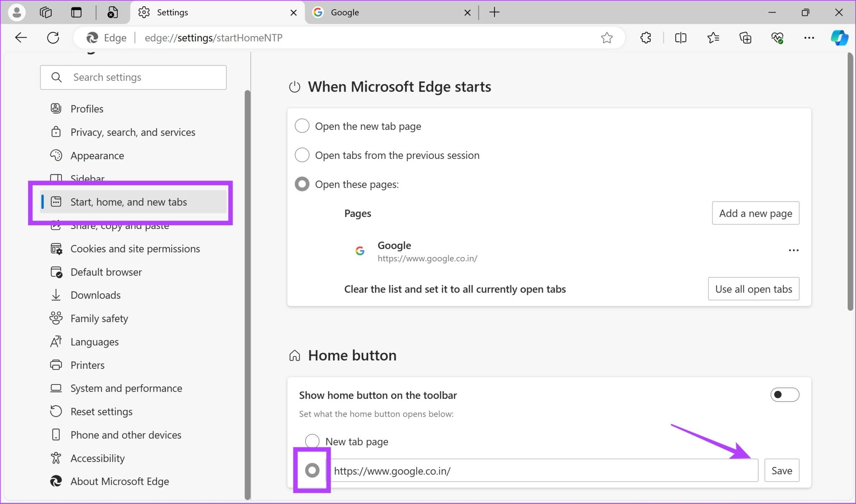The width and height of the screenshot is (856, 504).
Task: Open the Extensions panel
Action: 645,37
